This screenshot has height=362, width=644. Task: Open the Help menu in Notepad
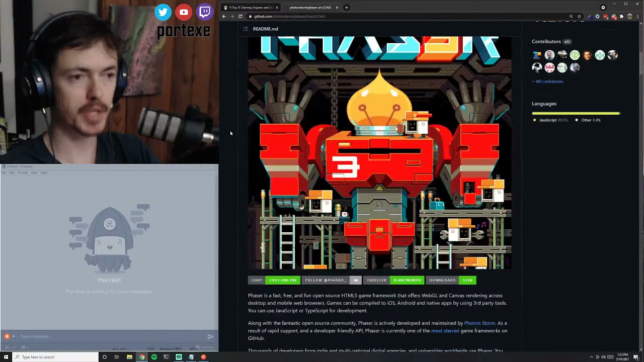click(x=44, y=172)
